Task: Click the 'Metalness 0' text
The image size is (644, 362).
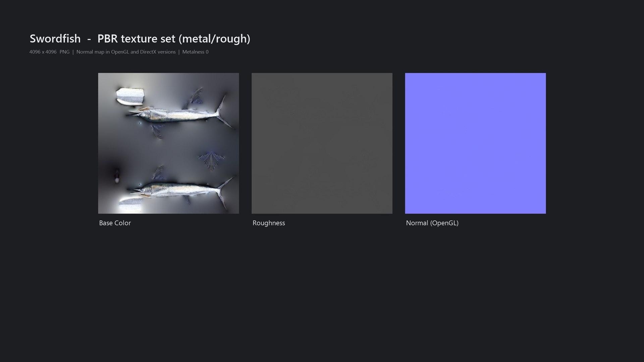Action: (195, 52)
